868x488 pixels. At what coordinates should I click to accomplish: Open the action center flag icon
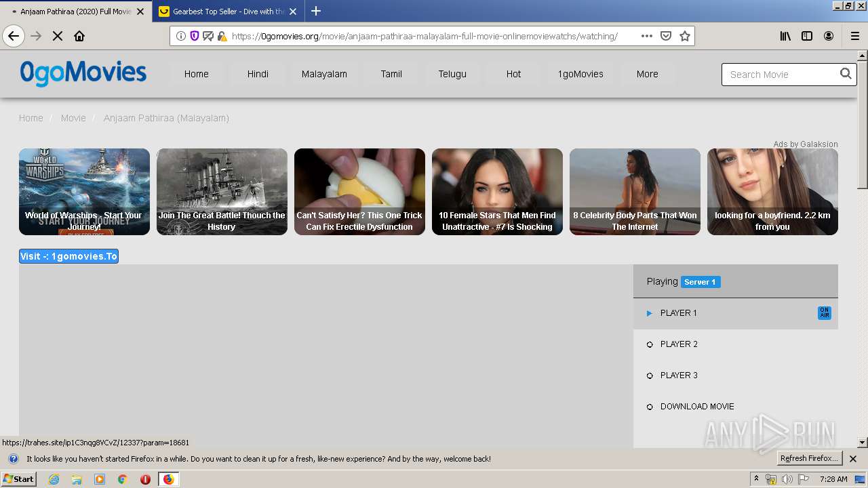pyautogui.click(x=804, y=479)
